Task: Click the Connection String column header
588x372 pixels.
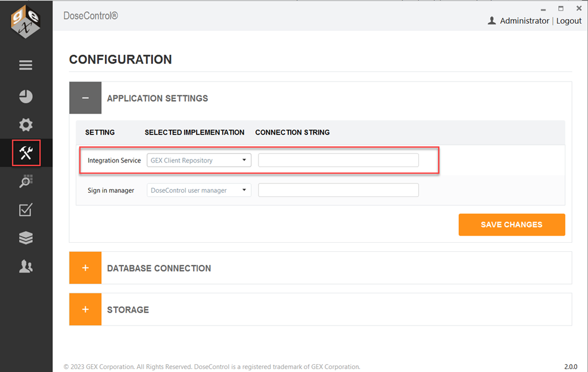Action: [293, 132]
